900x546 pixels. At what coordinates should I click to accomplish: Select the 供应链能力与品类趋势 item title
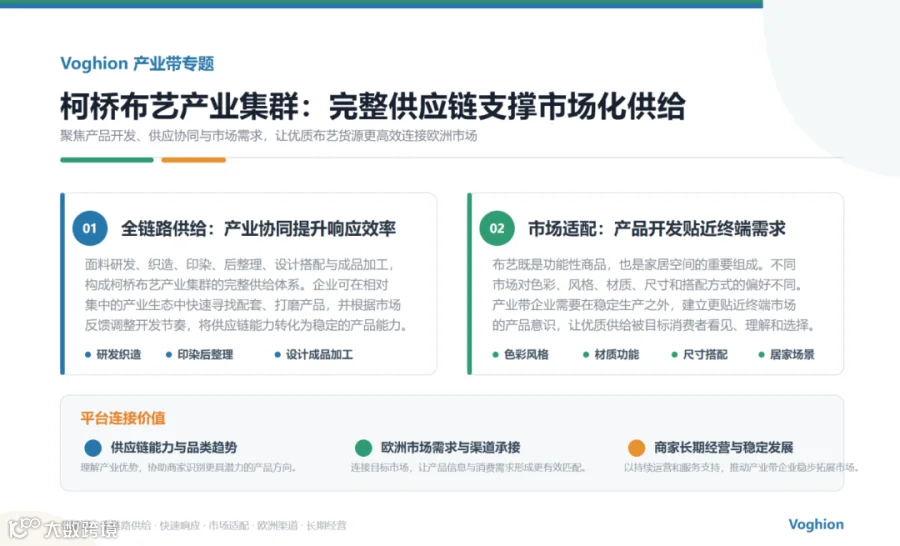(174, 447)
